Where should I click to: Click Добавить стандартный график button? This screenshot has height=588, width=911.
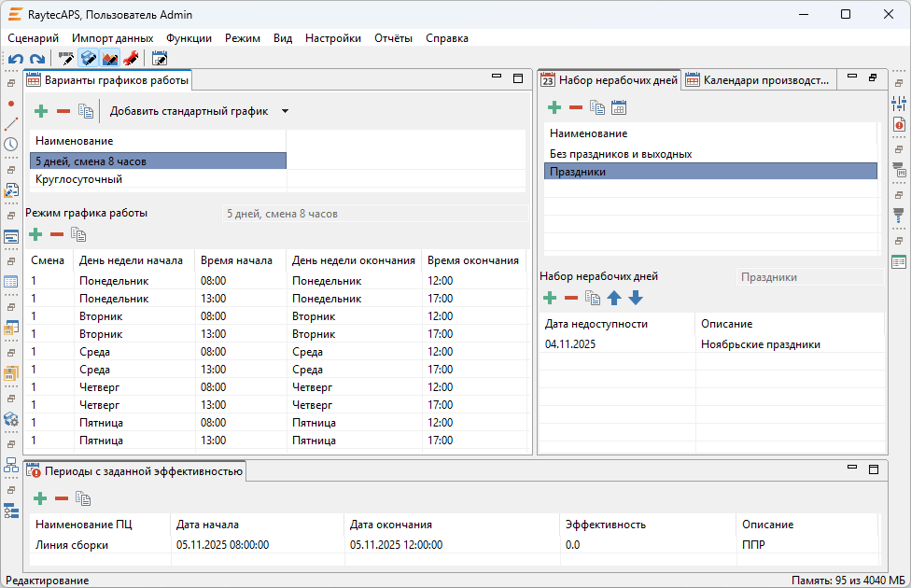[189, 111]
